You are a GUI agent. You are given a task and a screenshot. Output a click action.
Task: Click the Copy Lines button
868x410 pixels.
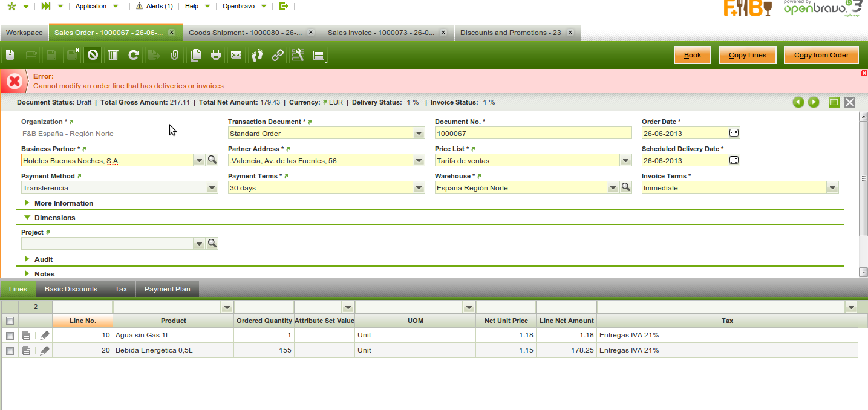coord(748,55)
